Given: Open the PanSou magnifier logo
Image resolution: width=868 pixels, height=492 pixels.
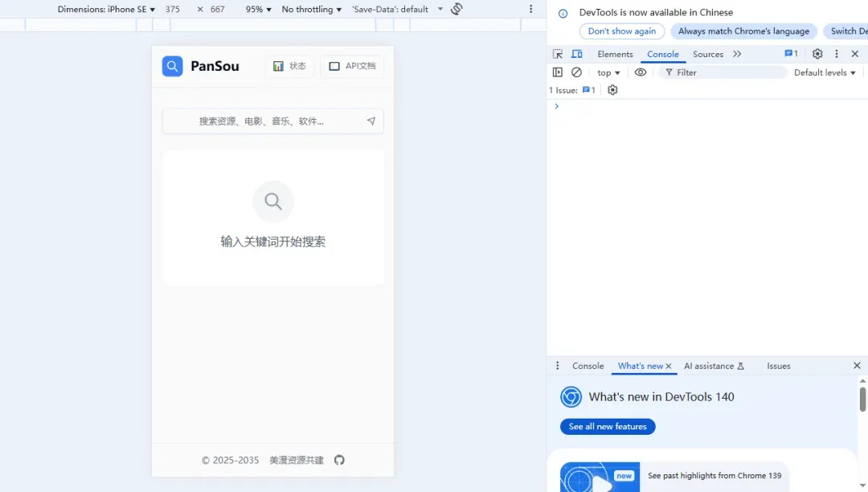Looking at the screenshot, I should [x=172, y=66].
